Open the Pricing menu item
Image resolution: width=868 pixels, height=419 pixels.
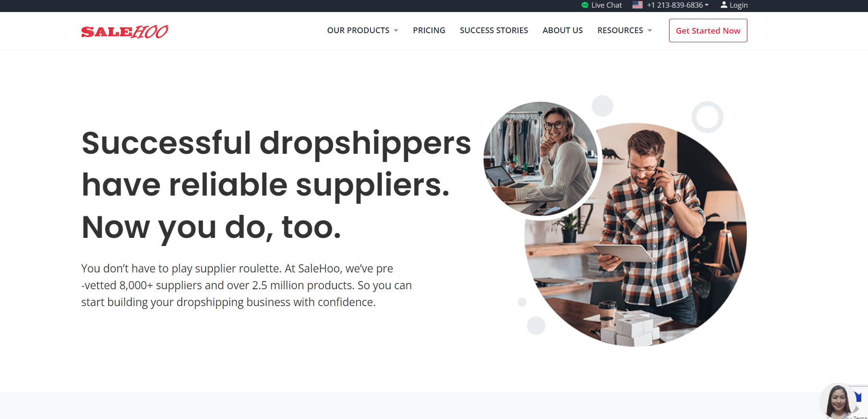[429, 30]
